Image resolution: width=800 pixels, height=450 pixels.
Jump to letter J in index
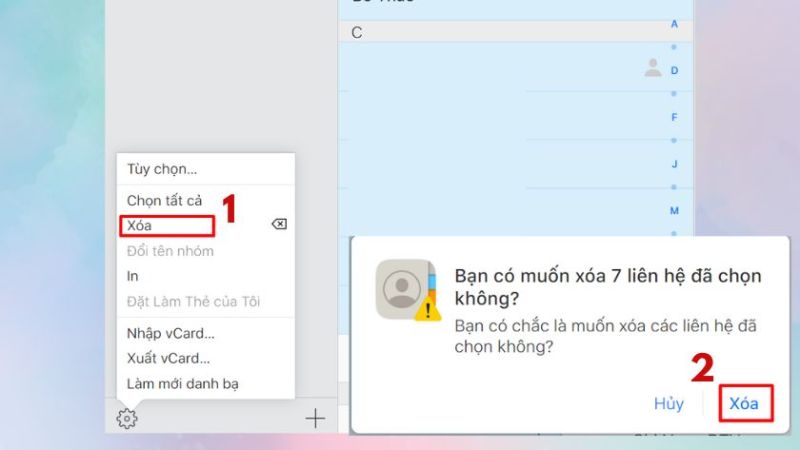coord(674,164)
